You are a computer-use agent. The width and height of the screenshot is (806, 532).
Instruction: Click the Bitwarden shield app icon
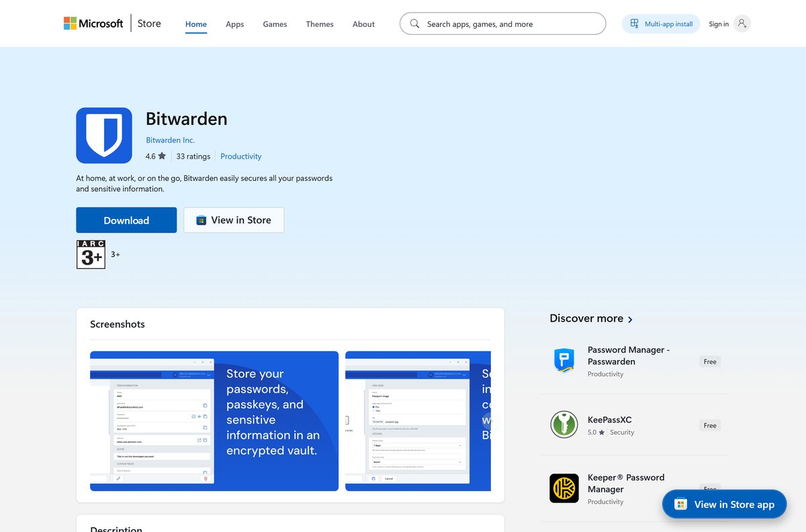coord(104,135)
